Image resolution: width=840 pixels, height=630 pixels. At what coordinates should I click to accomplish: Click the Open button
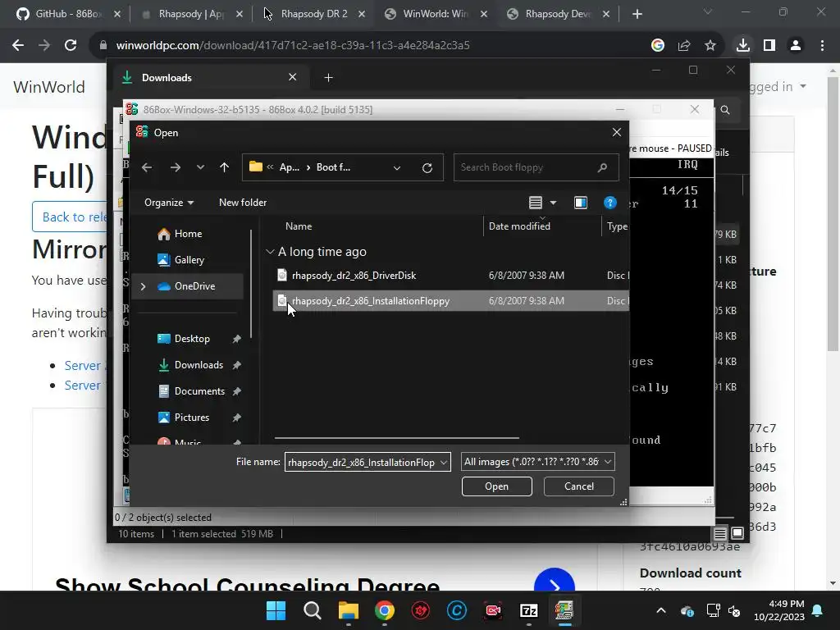click(x=496, y=486)
